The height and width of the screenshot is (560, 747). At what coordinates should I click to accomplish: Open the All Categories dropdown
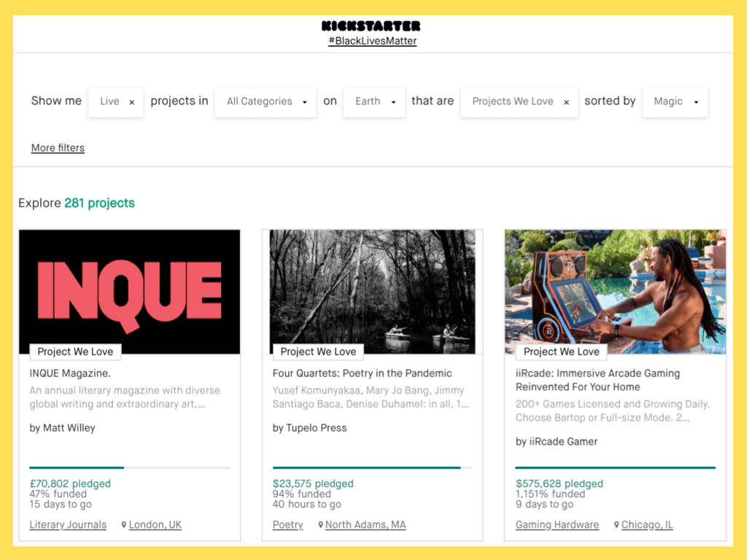(266, 101)
